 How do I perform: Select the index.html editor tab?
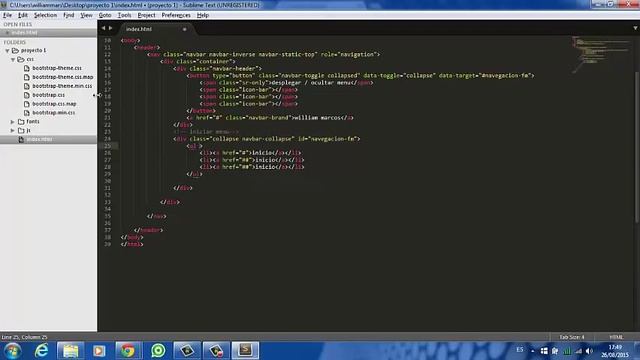pyautogui.click(x=155, y=29)
